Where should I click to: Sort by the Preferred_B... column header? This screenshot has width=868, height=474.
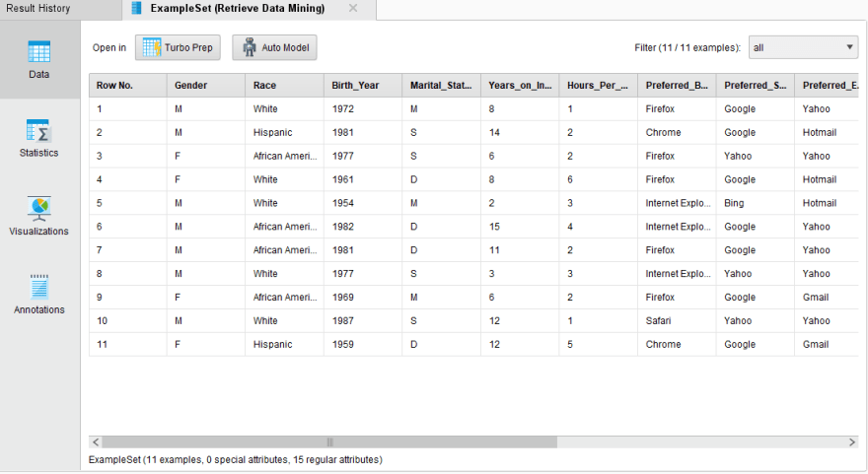677,85
